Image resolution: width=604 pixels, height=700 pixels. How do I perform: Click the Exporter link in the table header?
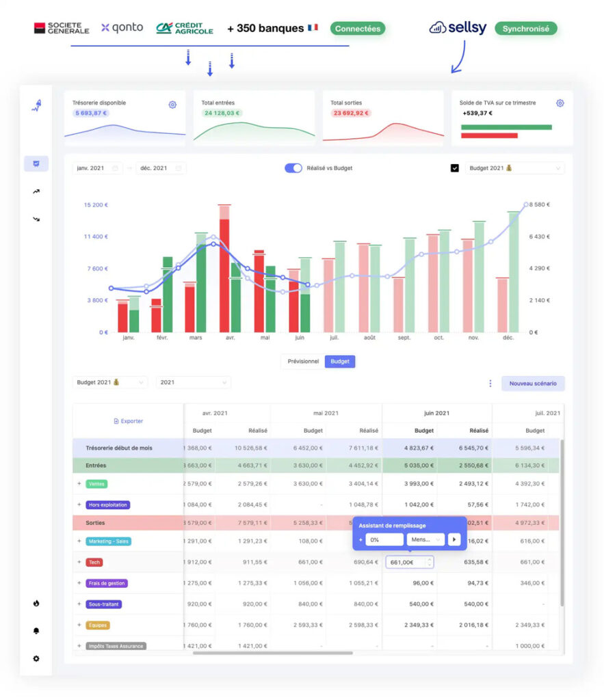click(x=127, y=421)
